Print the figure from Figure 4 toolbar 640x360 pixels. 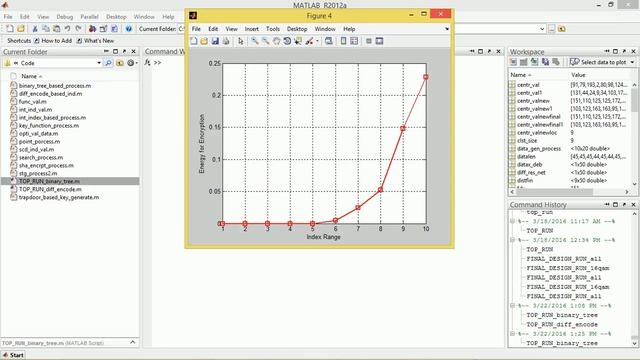click(x=226, y=41)
